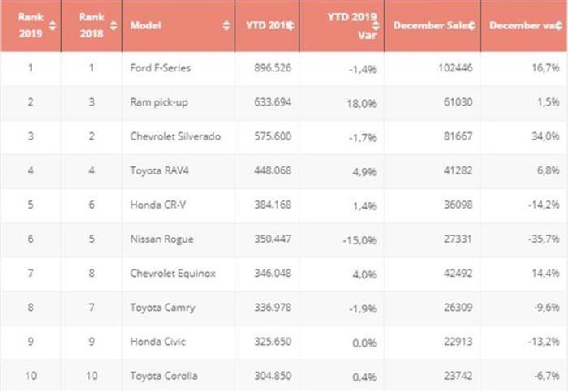This screenshot has width=568, height=392.
Task: Click the Chevrolet Silverado model name
Action: click(174, 136)
